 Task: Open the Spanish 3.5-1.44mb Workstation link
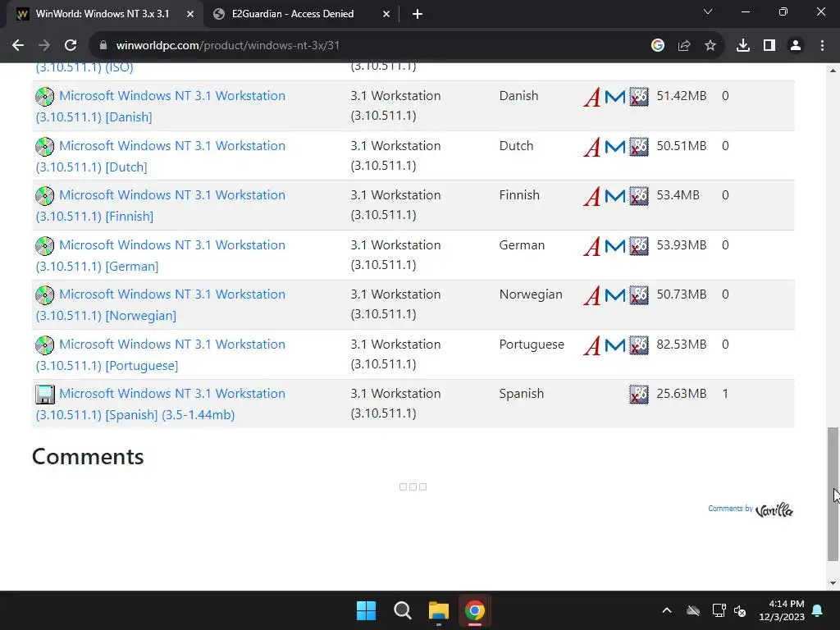pyautogui.click(x=160, y=404)
